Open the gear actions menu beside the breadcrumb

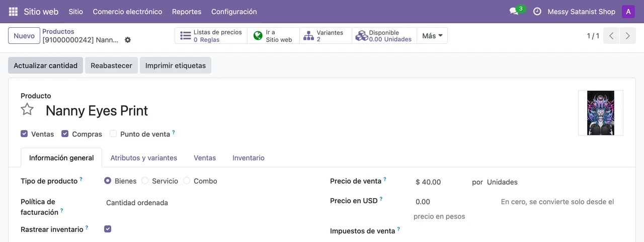(128, 40)
